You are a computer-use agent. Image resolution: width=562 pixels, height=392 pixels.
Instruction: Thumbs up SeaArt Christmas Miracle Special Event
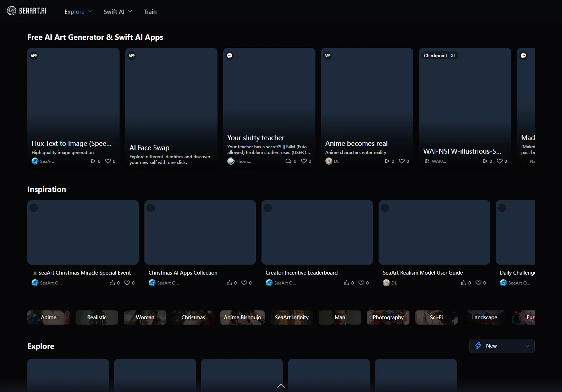112,283
